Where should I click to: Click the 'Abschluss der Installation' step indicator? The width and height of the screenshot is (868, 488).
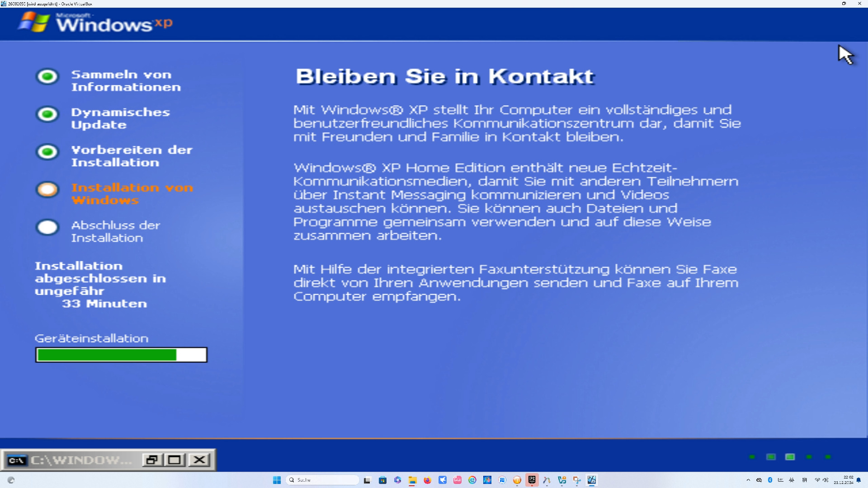pos(47,227)
